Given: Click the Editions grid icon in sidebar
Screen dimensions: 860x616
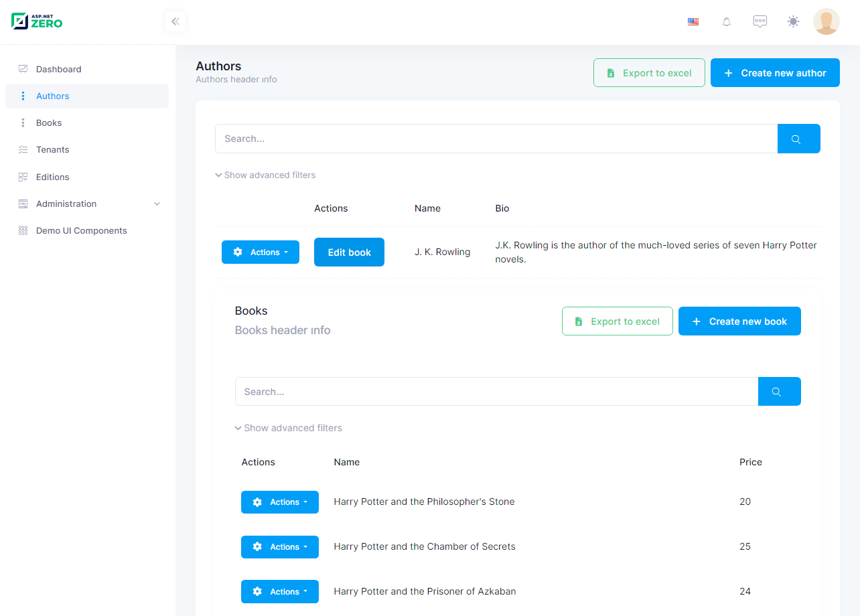Looking at the screenshot, I should click(23, 177).
